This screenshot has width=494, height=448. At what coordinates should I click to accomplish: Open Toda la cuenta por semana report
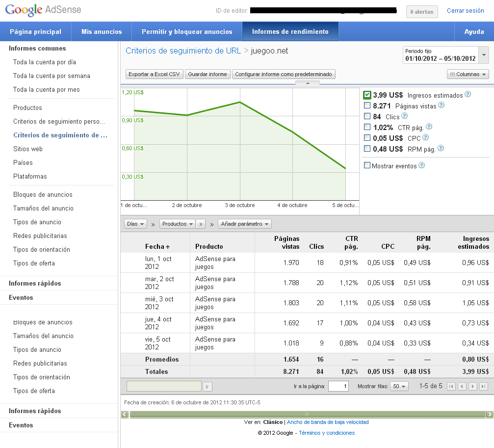[x=52, y=76]
